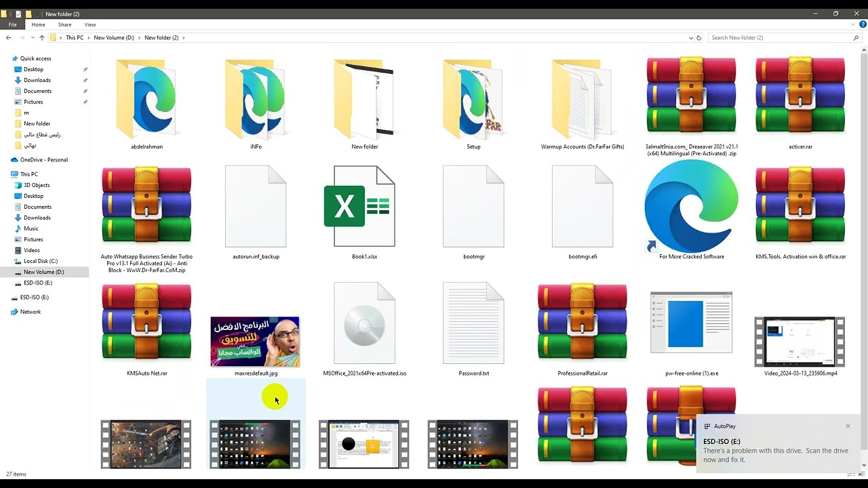This screenshot has height=488, width=868.
Task: Select the ProfessionalRetail.rar archive icon
Action: point(583,322)
